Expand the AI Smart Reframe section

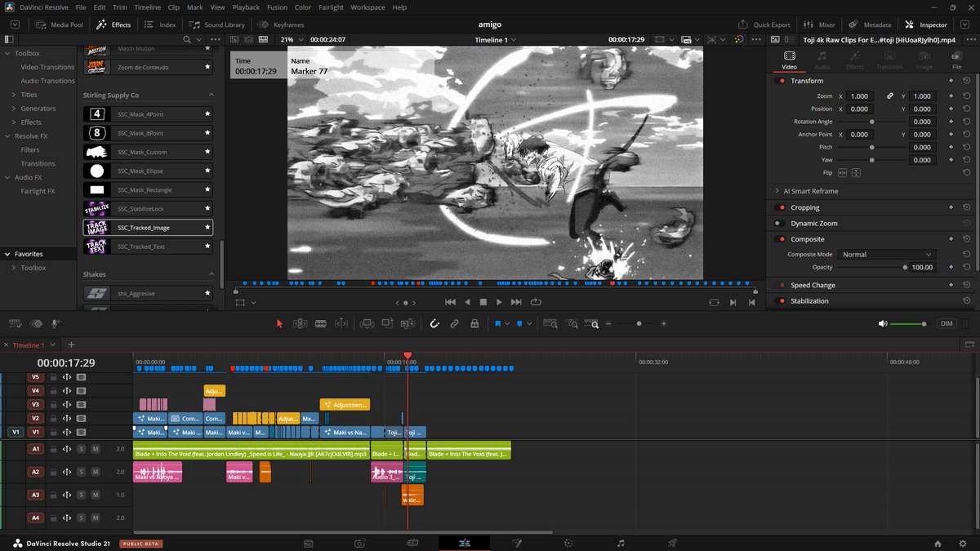point(777,191)
